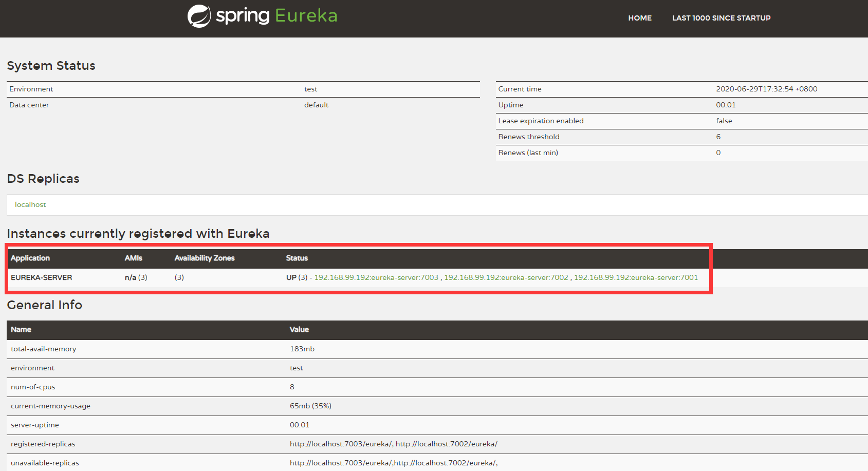The image size is (868, 471).
Task: Select the 183mb memory value
Action: tap(302, 349)
